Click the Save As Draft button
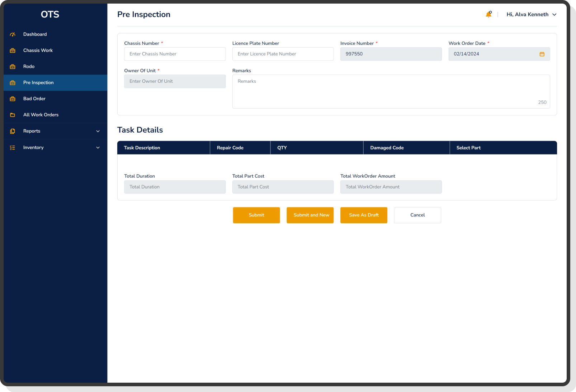This screenshot has width=576, height=392. (363, 215)
